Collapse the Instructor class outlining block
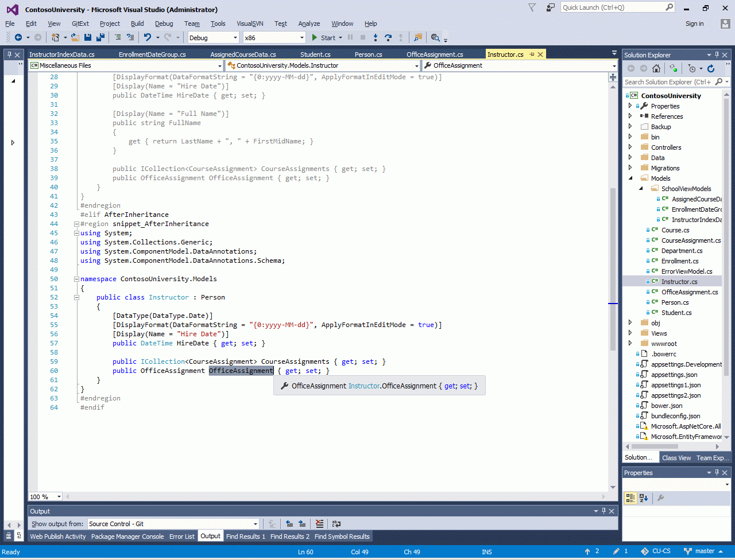This screenshot has width=735, height=560. [76, 297]
